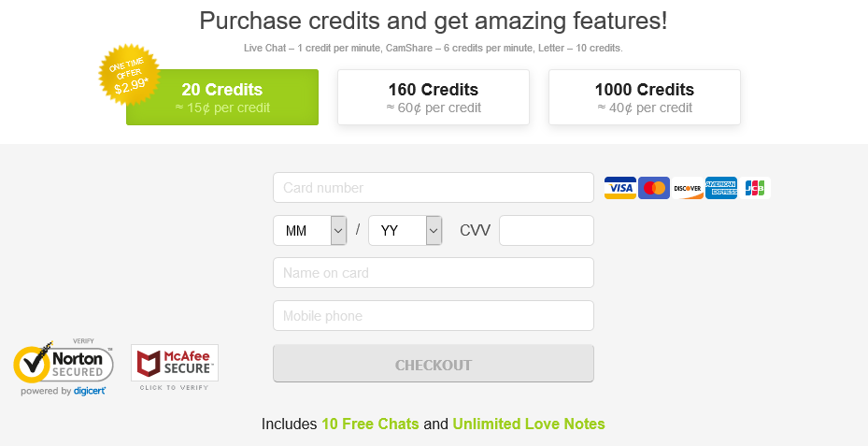Choose the 160 Credits package
The image size is (868, 446).
click(x=434, y=97)
